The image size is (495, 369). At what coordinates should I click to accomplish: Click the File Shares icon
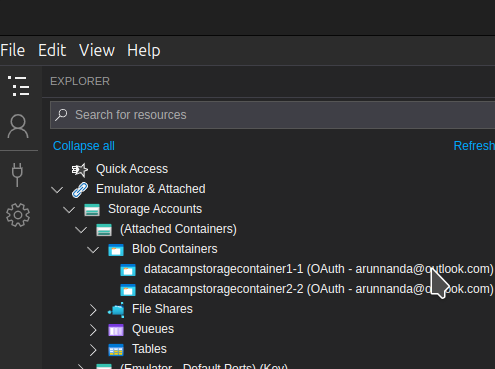(x=116, y=310)
